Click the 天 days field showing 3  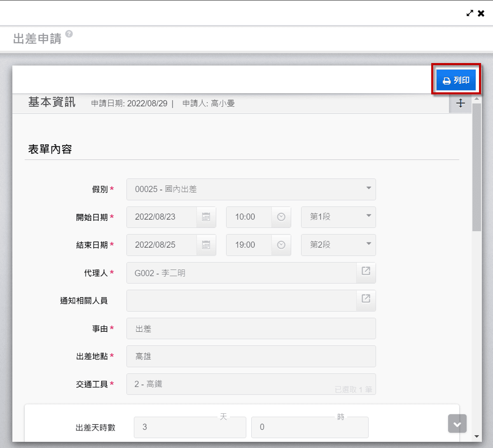click(x=190, y=427)
